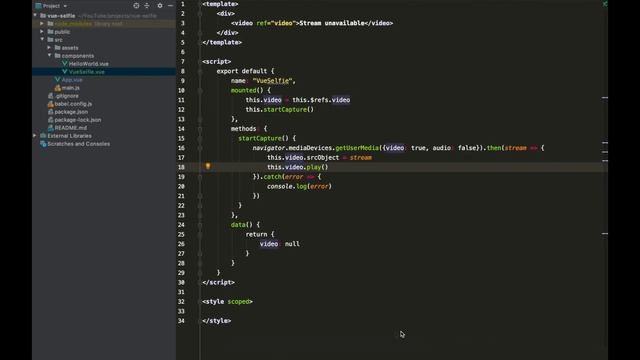Expand the public folder arrow
640x360 pixels.
point(42,31)
